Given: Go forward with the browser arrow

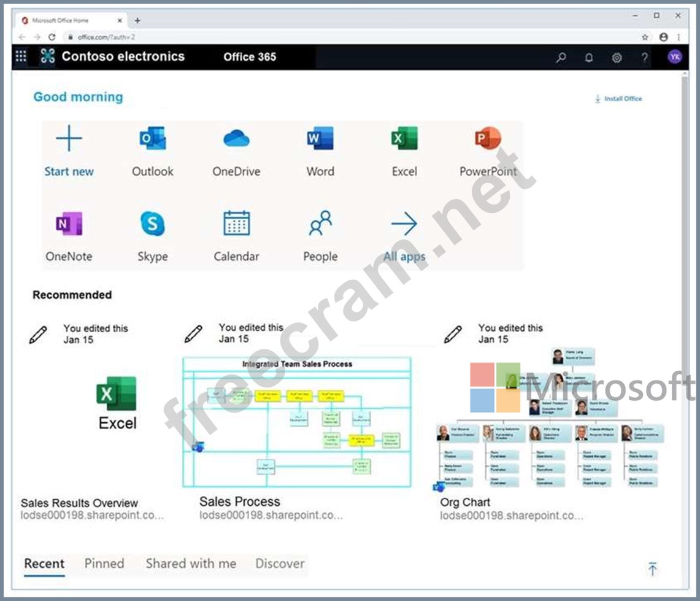Looking at the screenshot, I should pos(37,37).
